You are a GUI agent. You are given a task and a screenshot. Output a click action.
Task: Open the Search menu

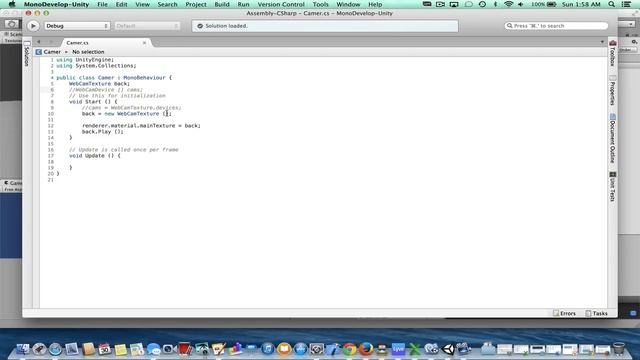coord(167,4)
